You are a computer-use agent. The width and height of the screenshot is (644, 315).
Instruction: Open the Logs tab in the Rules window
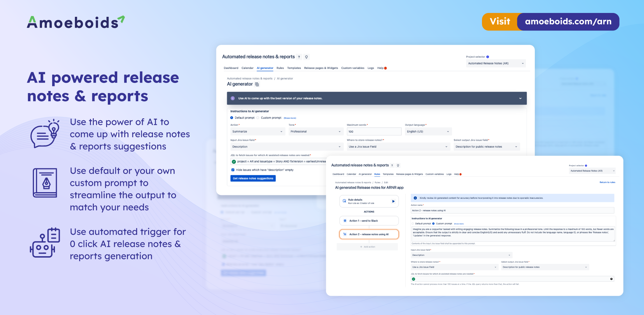click(x=449, y=174)
